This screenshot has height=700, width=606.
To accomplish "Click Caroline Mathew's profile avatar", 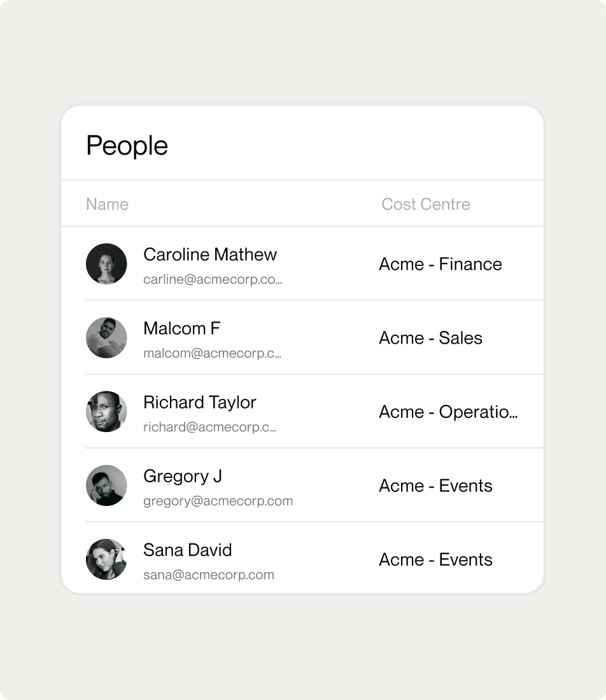I will [106, 264].
